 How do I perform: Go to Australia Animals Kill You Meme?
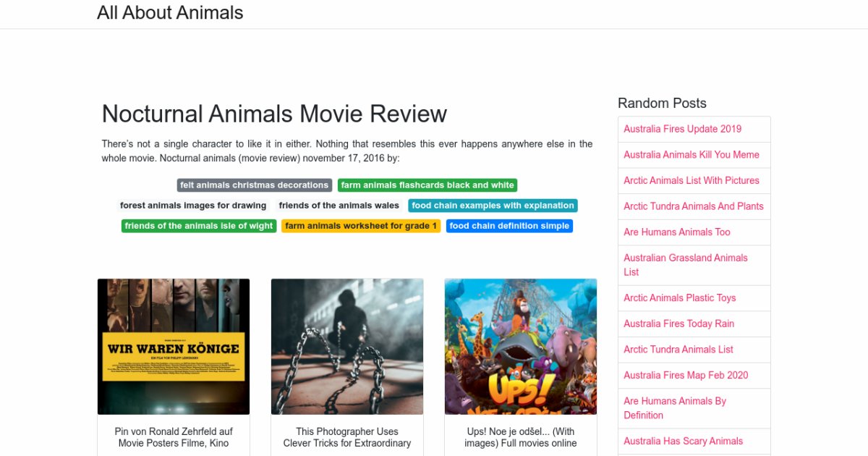click(692, 155)
